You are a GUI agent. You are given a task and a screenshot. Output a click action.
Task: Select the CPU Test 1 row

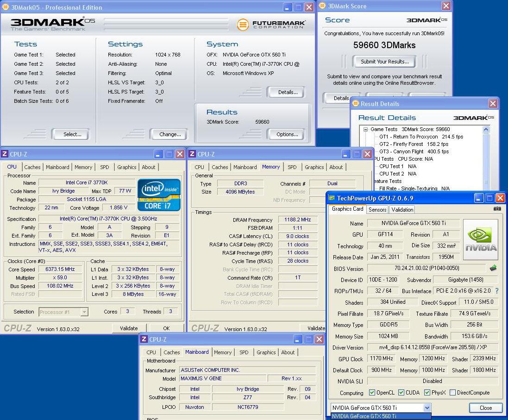point(397,166)
